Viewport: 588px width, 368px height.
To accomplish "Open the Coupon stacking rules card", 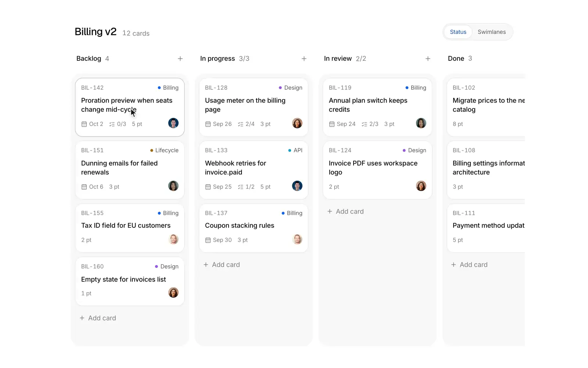I will 254,228.
